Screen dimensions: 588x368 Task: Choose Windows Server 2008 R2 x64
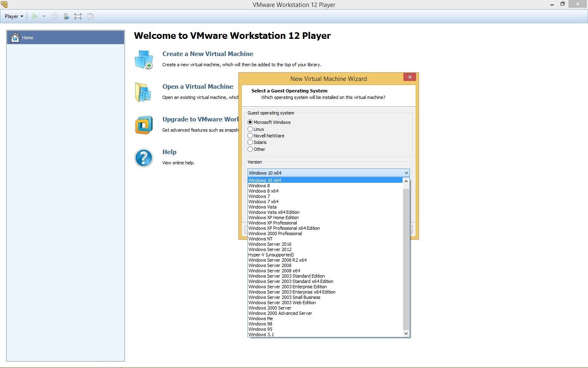[x=325, y=260]
